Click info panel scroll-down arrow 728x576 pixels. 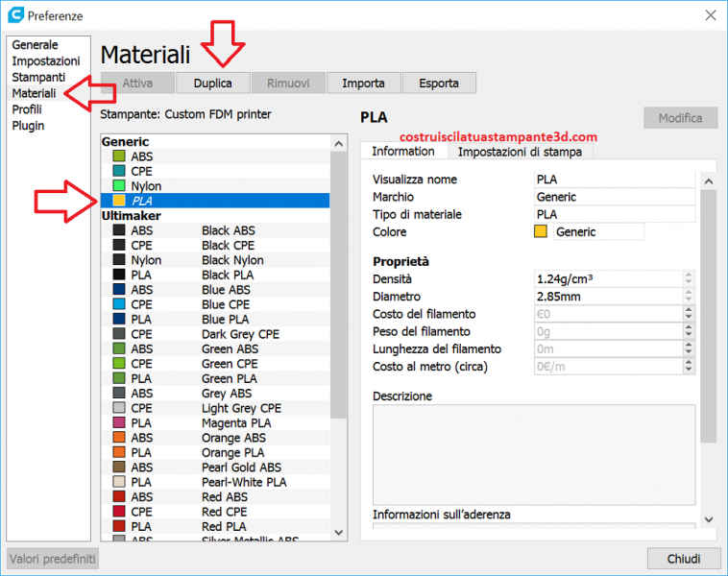pyautogui.click(x=709, y=519)
